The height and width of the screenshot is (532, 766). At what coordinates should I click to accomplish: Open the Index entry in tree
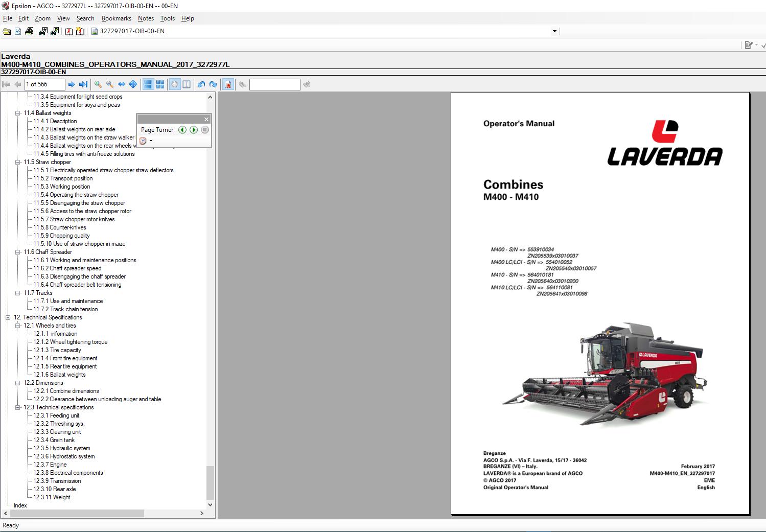click(x=20, y=505)
